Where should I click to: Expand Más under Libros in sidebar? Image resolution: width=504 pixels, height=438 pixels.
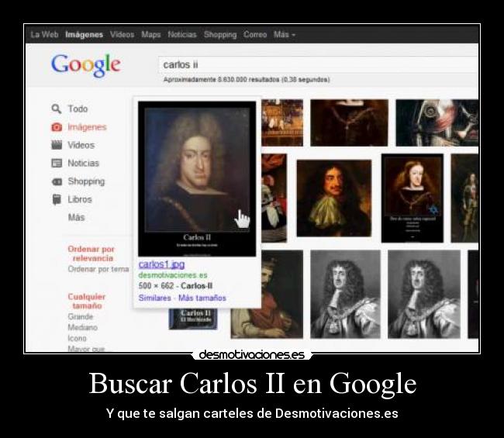pyautogui.click(x=76, y=218)
